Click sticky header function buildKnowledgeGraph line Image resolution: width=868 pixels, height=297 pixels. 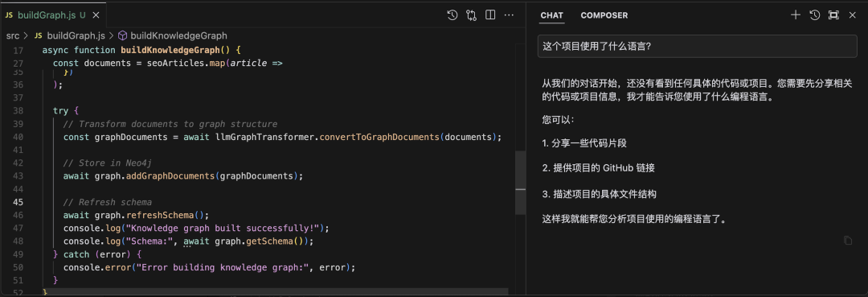(141, 50)
